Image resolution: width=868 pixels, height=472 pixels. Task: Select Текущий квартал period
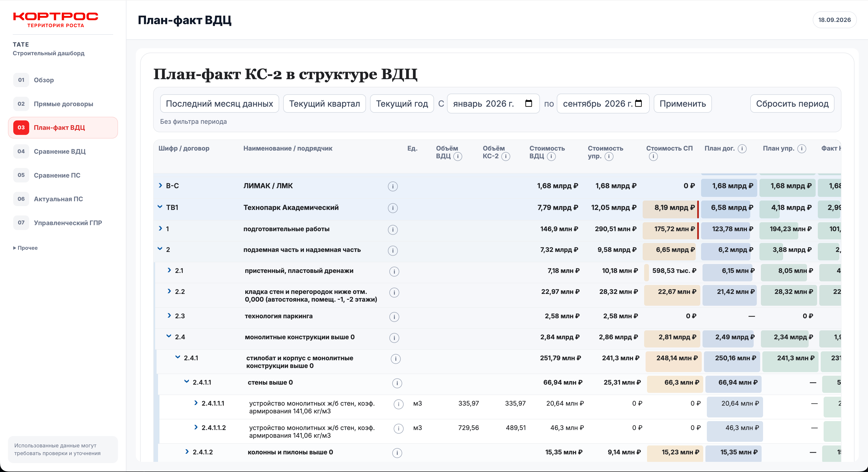324,104
